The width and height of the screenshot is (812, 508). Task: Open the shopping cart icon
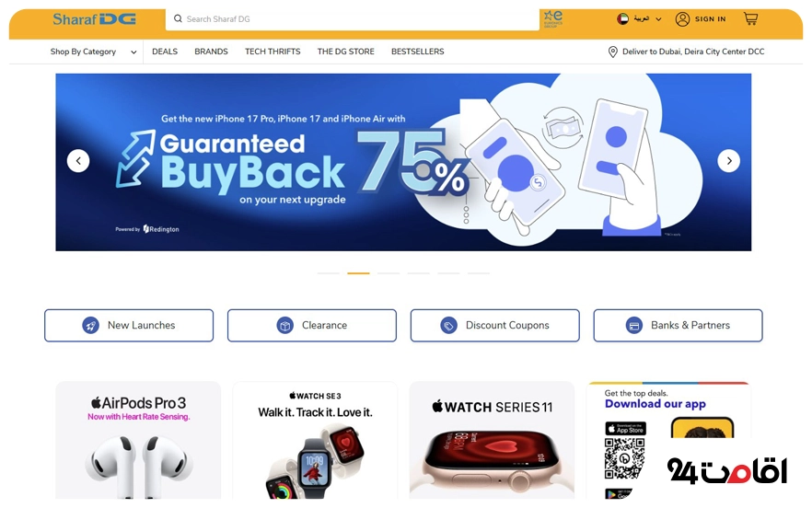pos(750,19)
